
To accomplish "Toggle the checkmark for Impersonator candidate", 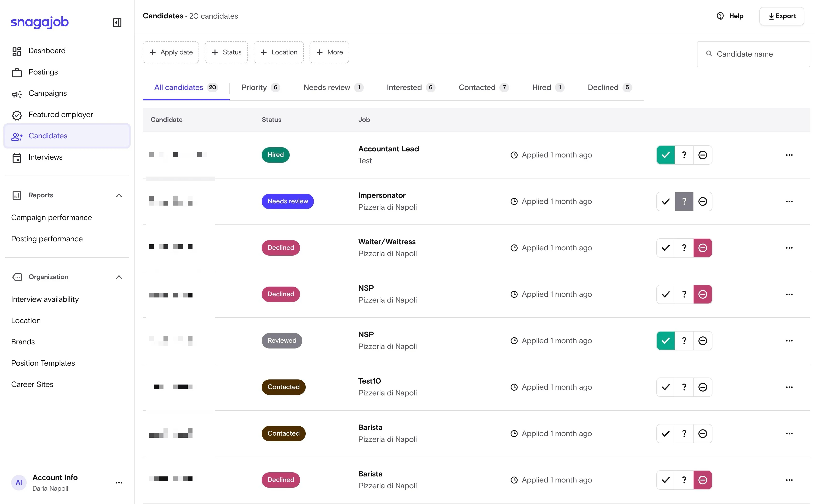I will [x=666, y=201].
